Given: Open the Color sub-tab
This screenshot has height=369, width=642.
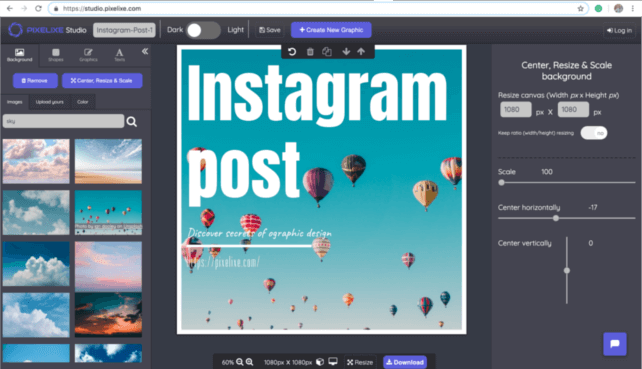Looking at the screenshot, I should pyautogui.click(x=82, y=102).
